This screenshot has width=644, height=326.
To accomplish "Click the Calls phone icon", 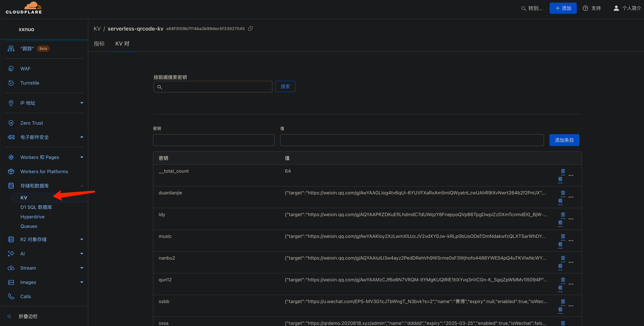I will (x=11, y=296).
